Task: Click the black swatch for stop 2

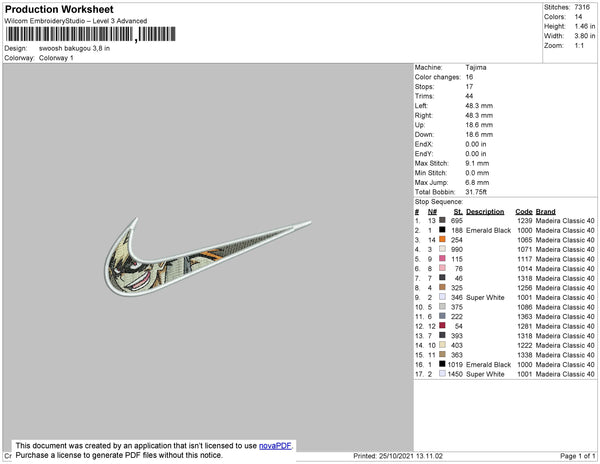Action: [x=442, y=230]
